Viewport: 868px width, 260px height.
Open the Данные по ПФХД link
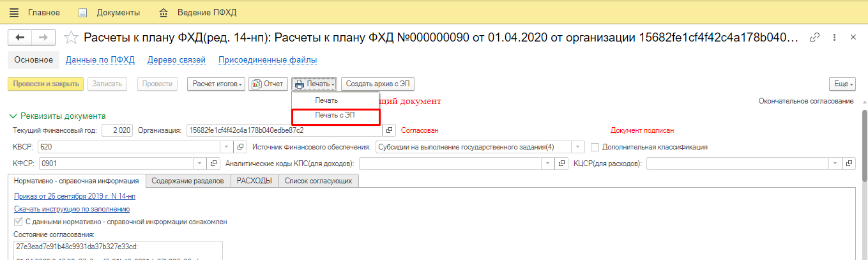(x=100, y=60)
